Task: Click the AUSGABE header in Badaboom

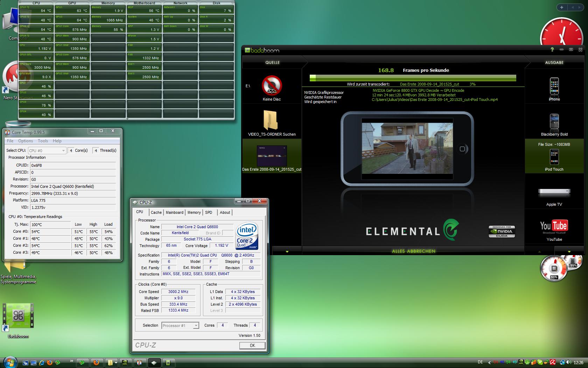Action: 554,62
